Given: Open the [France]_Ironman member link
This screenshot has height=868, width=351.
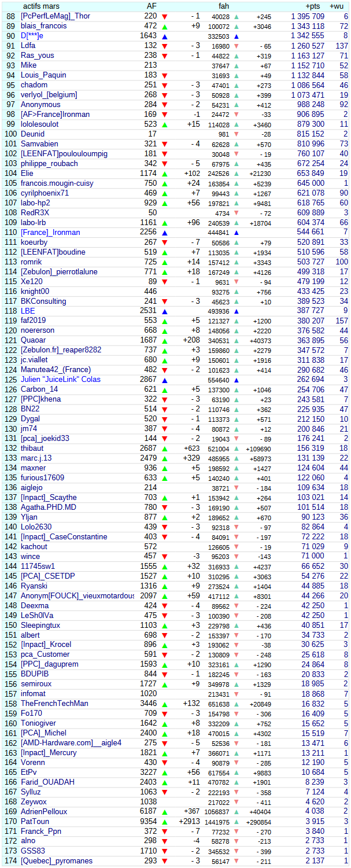Looking at the screenshot, I should click(x=50, y=232).
